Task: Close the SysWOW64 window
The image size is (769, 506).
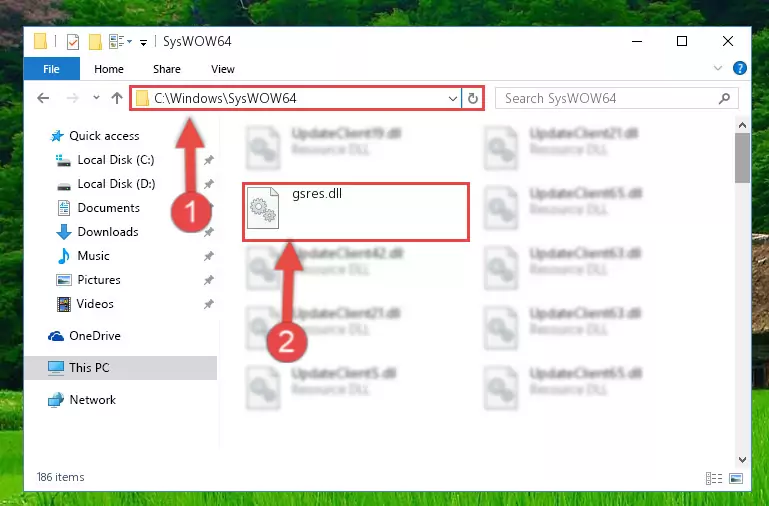Action: 728,42
